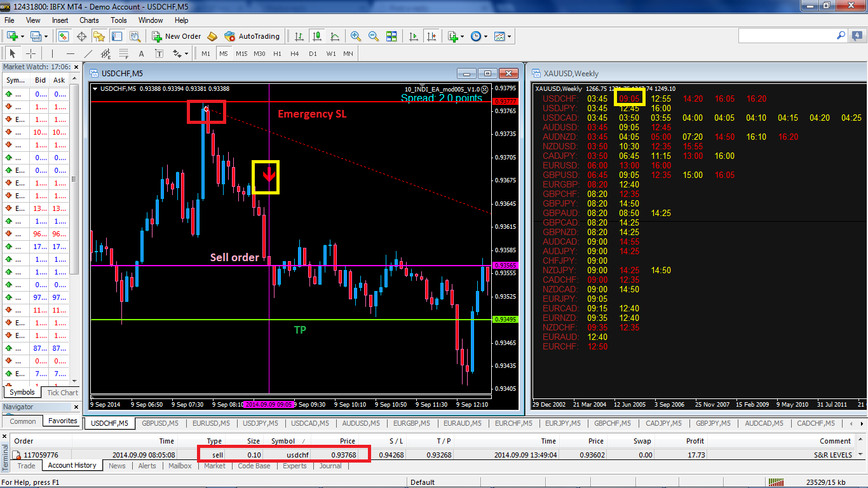Switch to the GBPUSD,M5 chart tab

[160, 423]
